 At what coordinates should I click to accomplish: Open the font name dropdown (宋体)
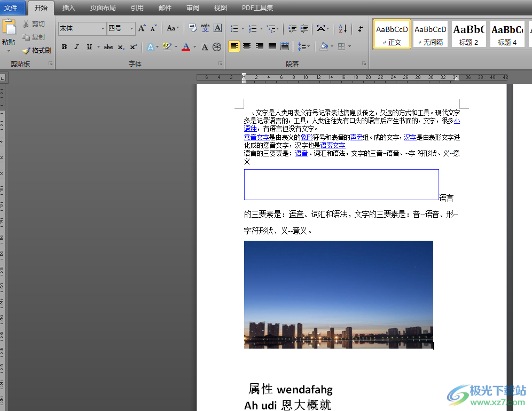click(103, 29)
